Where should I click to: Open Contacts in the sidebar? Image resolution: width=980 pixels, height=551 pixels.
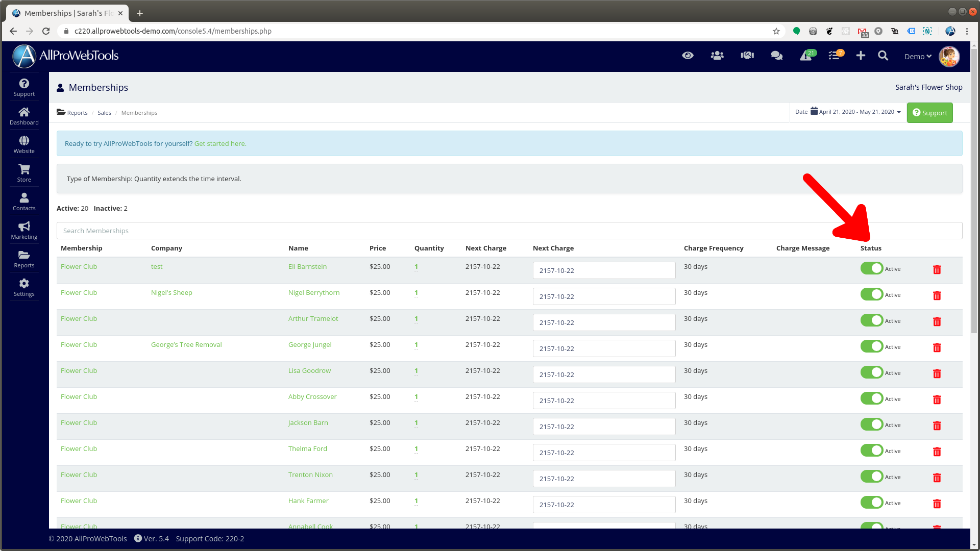tap(24, 202)
